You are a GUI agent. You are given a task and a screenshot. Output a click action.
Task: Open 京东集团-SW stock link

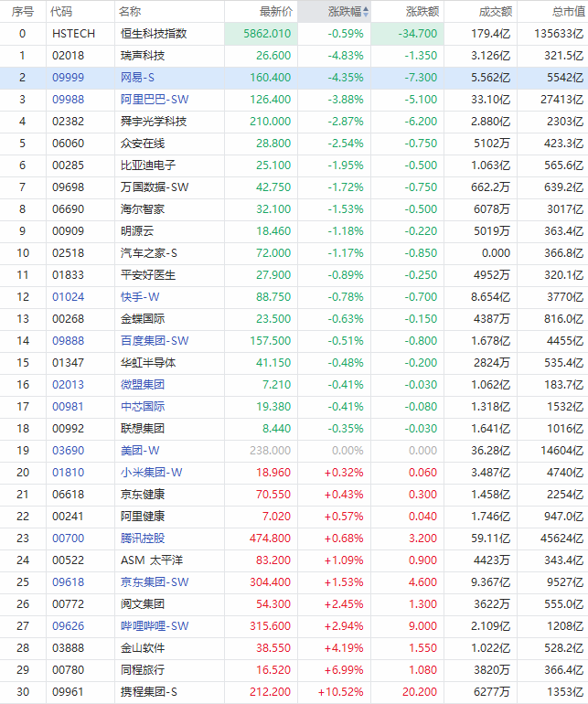pyautogui.click(x=155, y=582)
